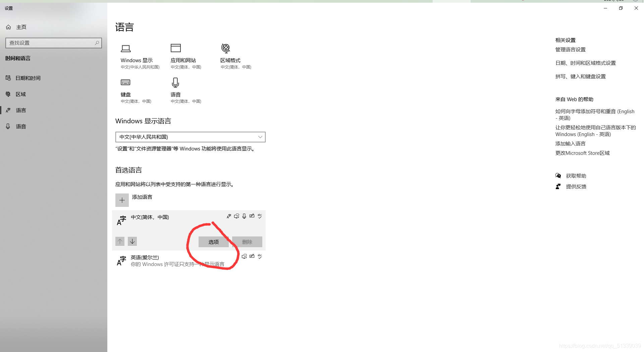644x352 pixels.
Task: Click the 应用和网站 tile label
Action: (183, 60)
